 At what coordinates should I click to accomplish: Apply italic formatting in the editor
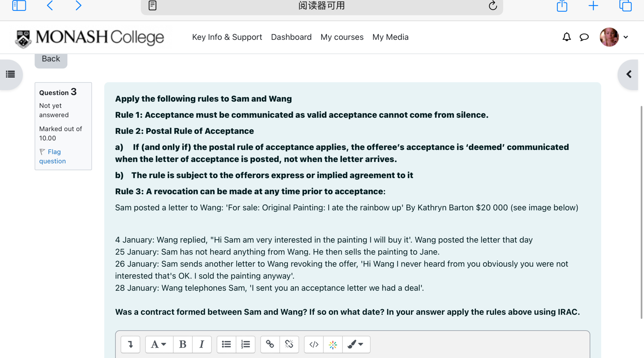(x=202, y=344)
